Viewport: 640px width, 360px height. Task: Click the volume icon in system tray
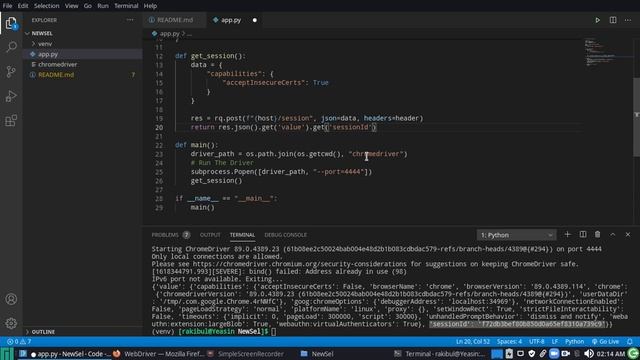(589, 354)
